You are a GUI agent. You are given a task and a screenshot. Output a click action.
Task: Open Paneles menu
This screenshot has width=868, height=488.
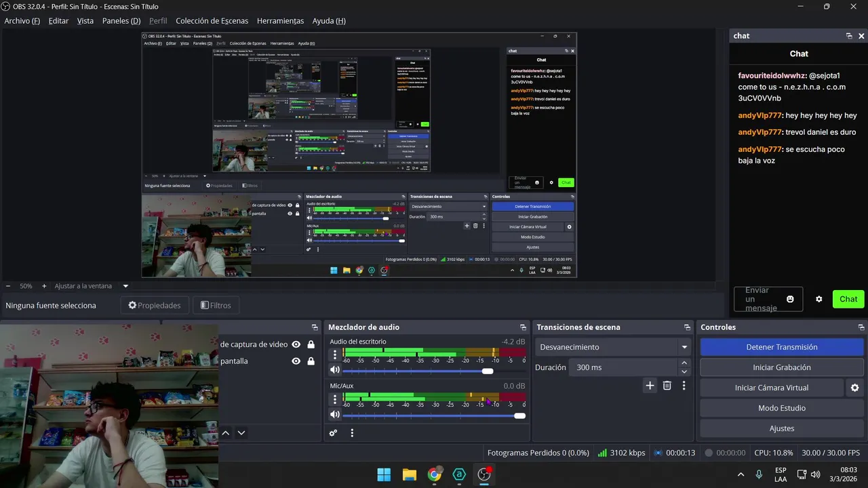[x=121, y=21]
